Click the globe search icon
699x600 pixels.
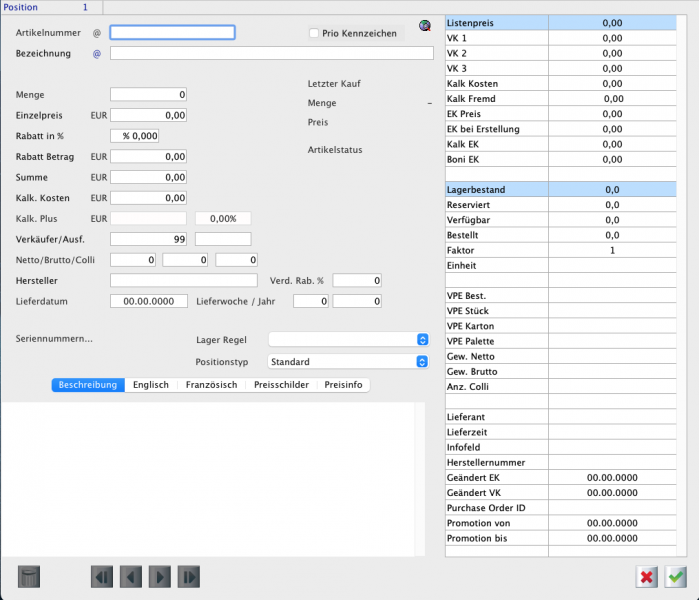point(424,28)
